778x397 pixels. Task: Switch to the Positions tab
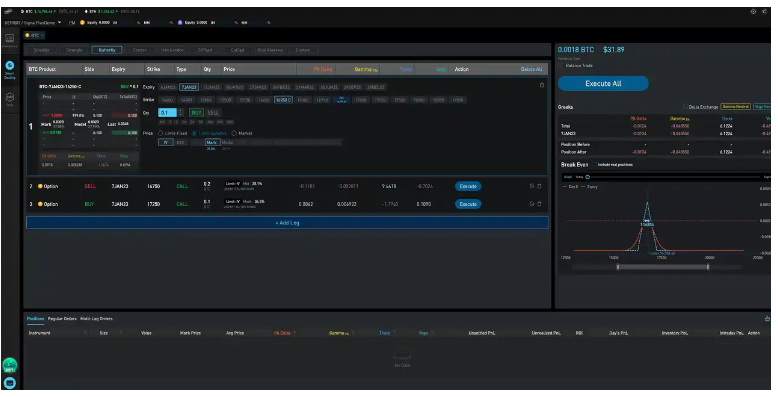point(36,319)
